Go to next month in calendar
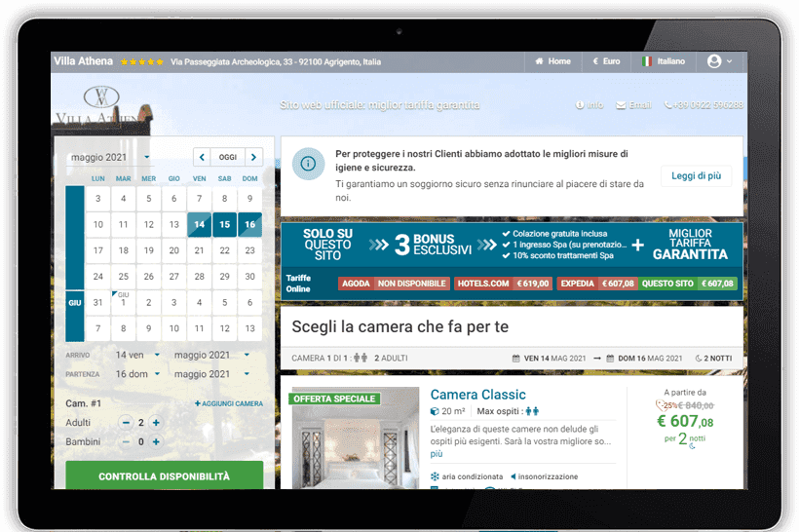Viewport: 799px width, 532px height. click(x=253, y=157)
